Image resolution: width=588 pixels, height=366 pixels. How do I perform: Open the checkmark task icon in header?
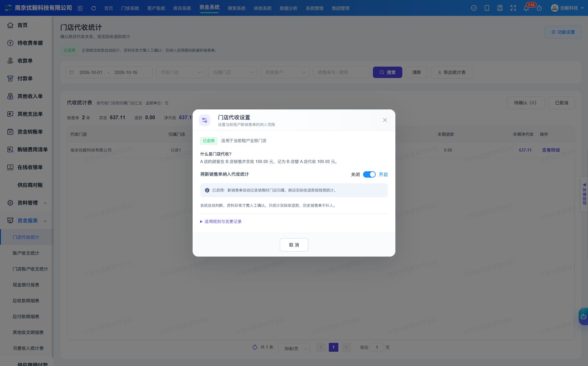click(474, 8)
